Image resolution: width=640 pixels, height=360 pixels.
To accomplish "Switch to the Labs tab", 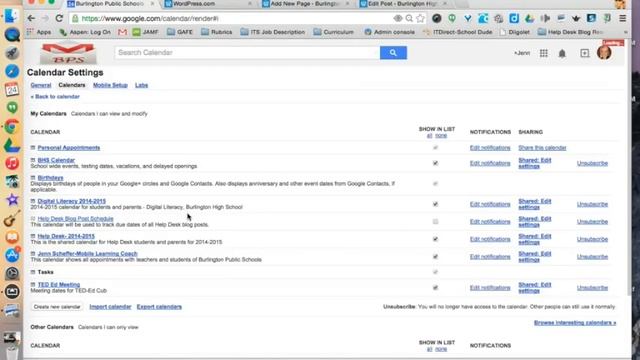I will point(142,85).
